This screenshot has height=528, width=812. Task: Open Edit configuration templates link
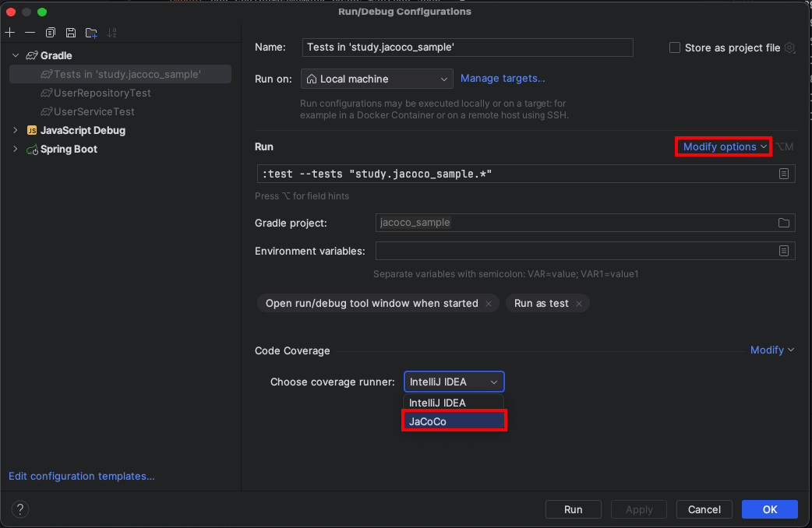click(81, 477)
